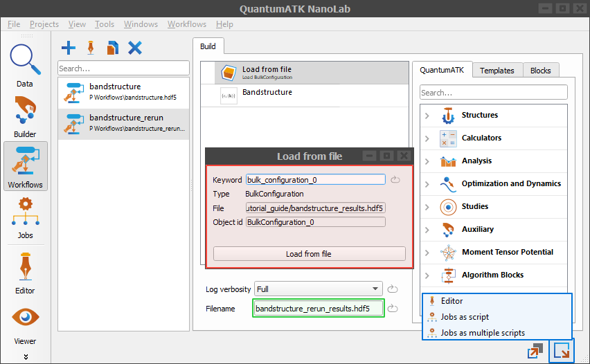Open the File menu

point(14,24)
